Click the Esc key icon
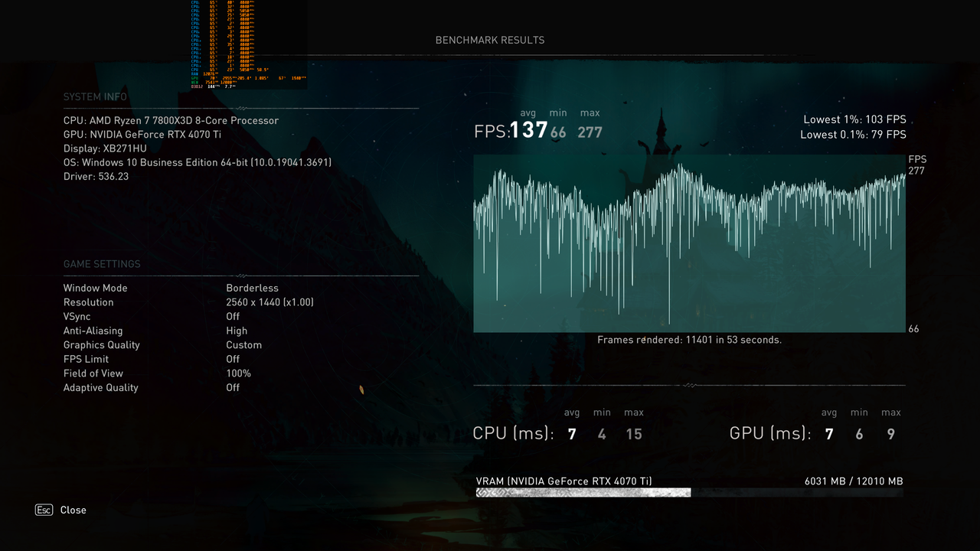The image size is (980, 551). point(44,510)
